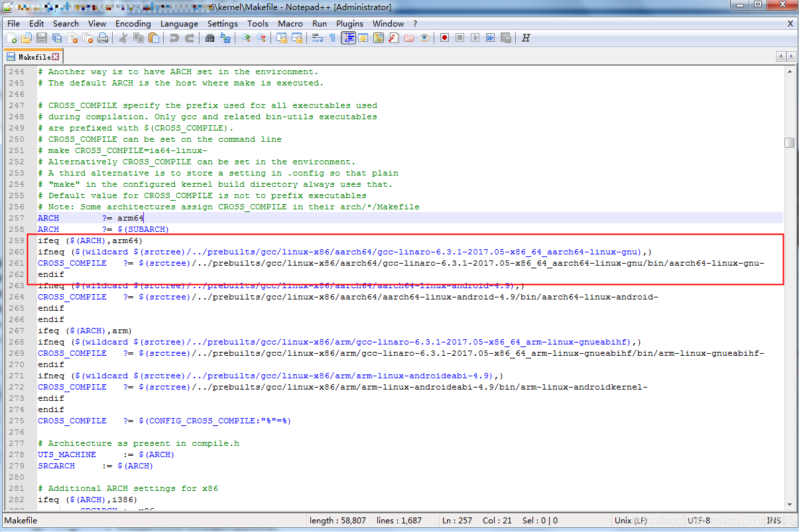Toggle synchronize vertical scrolling
The image size is (799, 532).
click(282, 38)
